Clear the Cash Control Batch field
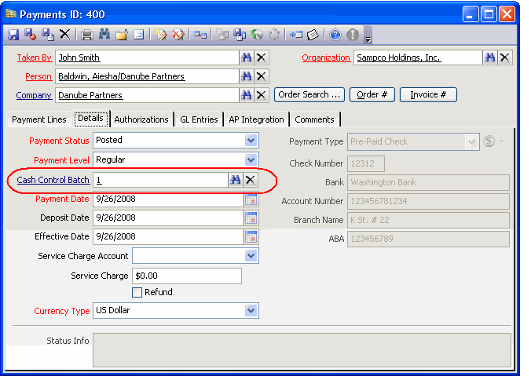Viewport: 529px width, 382px height. 250,180
